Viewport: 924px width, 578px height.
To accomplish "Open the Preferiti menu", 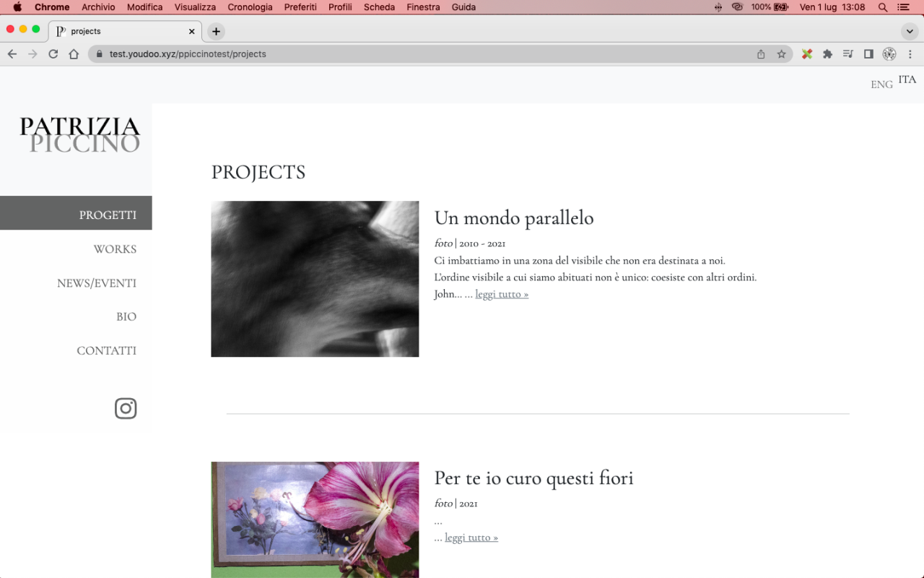I will coord(300,7).
